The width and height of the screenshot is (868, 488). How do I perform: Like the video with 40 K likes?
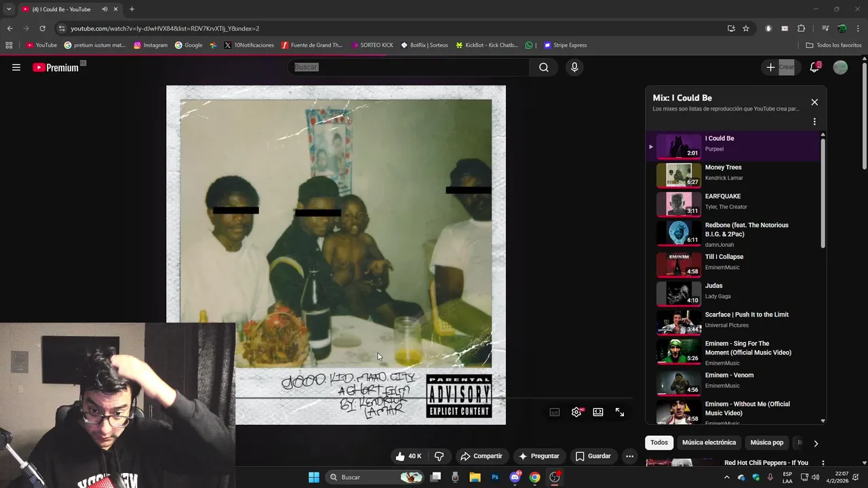click(x=409, y=456)
